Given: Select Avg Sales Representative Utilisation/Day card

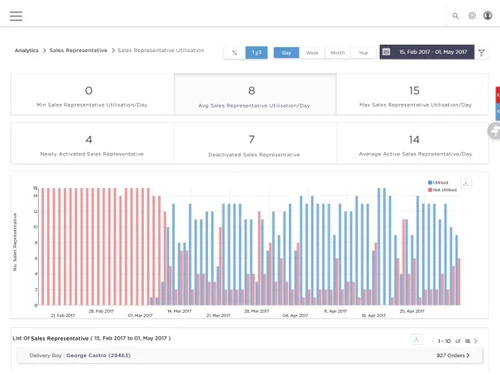Looking at the screenshot, I should [255, 95].
